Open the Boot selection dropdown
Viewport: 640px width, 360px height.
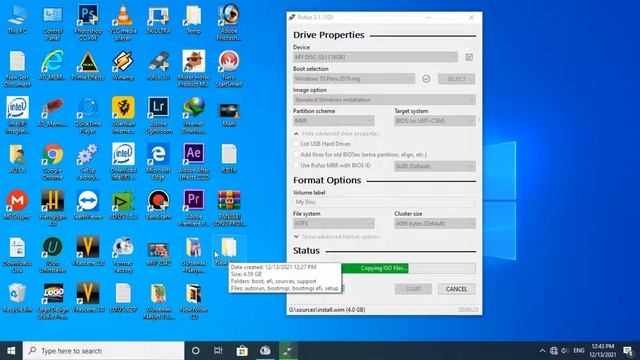tap(354, 79)
